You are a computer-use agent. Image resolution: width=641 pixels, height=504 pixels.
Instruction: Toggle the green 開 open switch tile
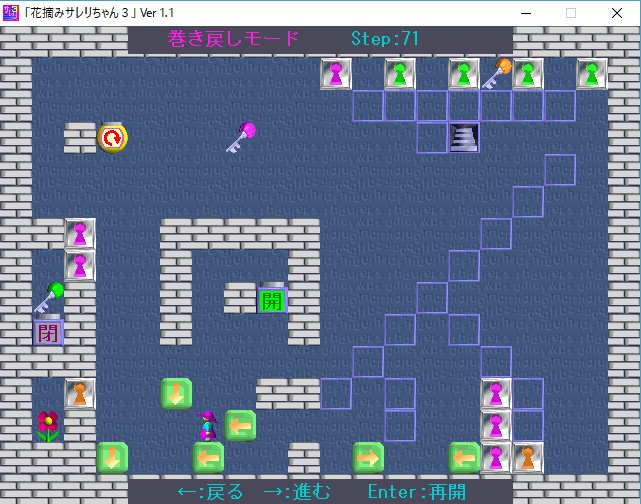[271, 298]
